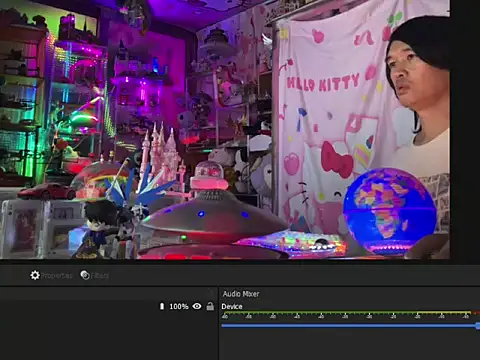Viewport: 480px width, 360px height.
Task: Click the battery icon beside 100%
Action: (x=162, y=306)
